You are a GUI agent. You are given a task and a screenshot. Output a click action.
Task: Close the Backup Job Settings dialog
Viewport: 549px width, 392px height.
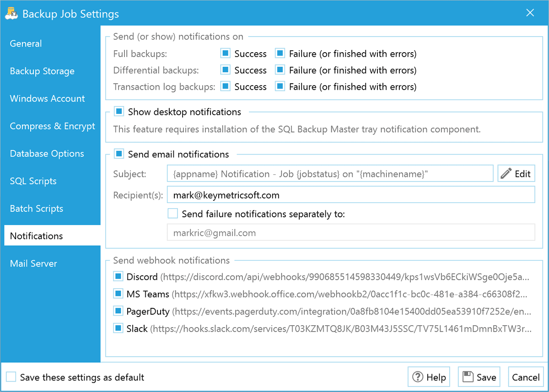[530, 13]
